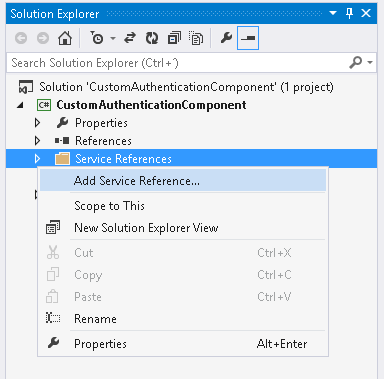Go to Home in Solution Explorer

point(65,38)
